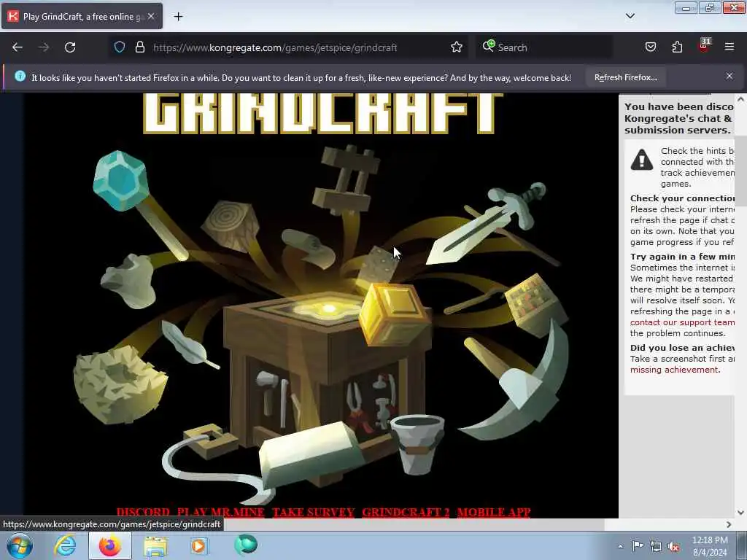
Task: Click the vertical scrollbar down arrow
Action: pyautogui.click(x=740, y=513)
